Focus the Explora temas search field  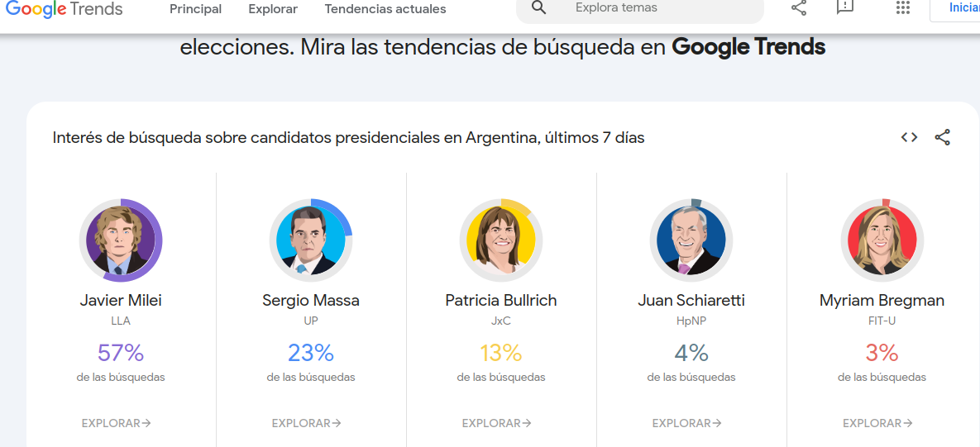(x=653, y=8)
